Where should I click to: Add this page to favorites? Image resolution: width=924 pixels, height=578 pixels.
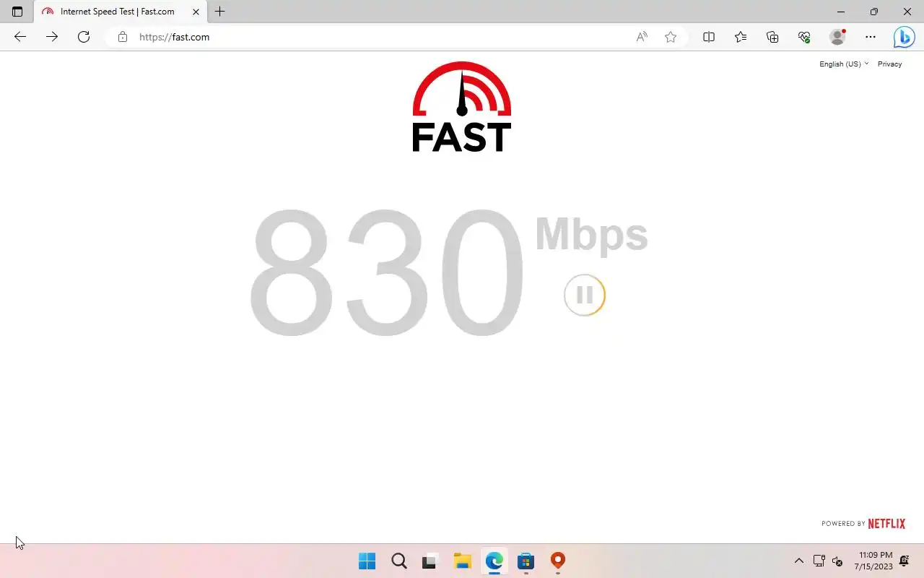[671, 37]
